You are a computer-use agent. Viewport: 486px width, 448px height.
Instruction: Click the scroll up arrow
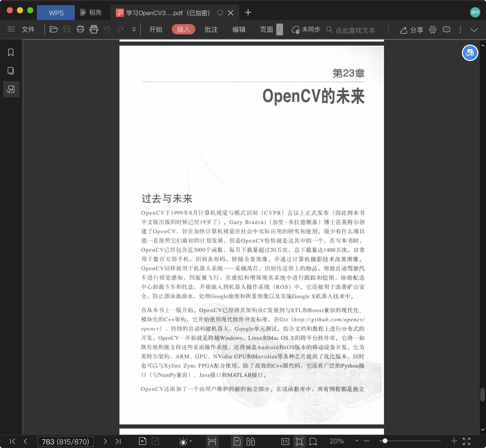(x=483, y=45)
